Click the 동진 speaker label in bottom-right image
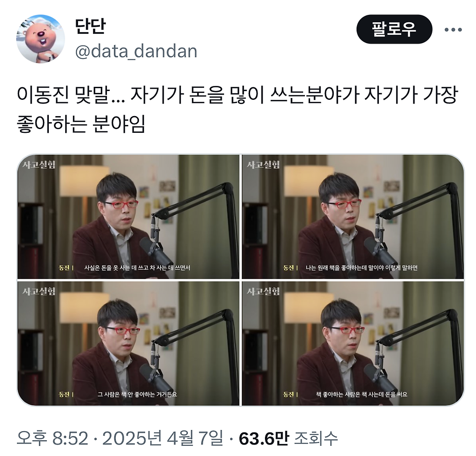 pos(289,394)
